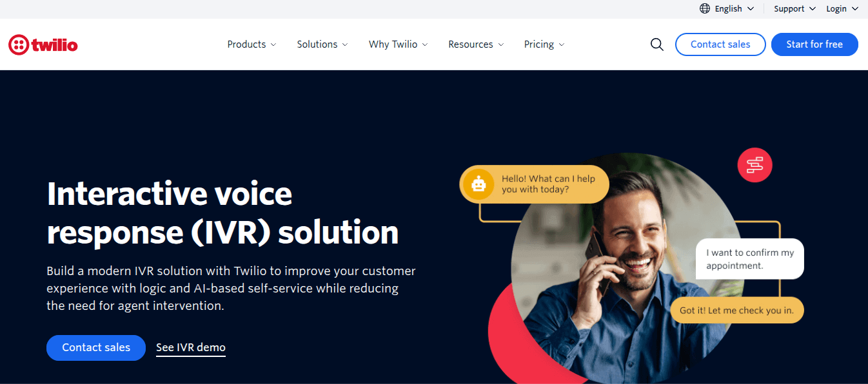
Task: Click the 'I want to confirm my appointment' bubble
Action: click(750, 259)
